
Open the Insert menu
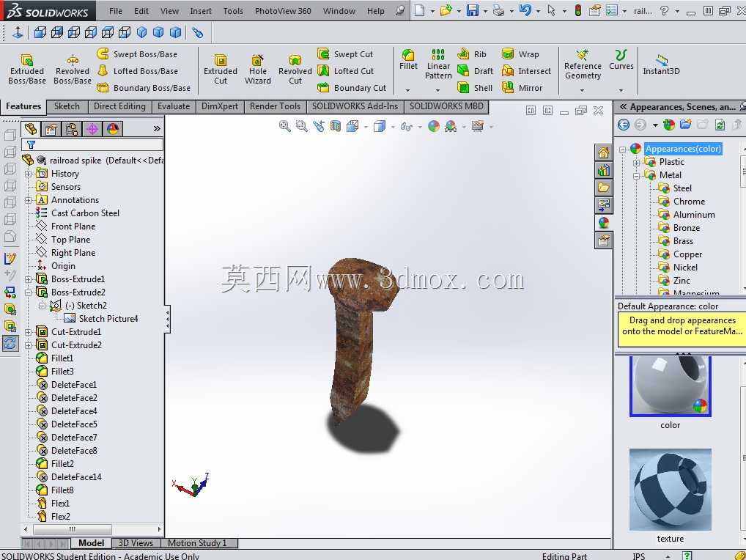point(201,10)
